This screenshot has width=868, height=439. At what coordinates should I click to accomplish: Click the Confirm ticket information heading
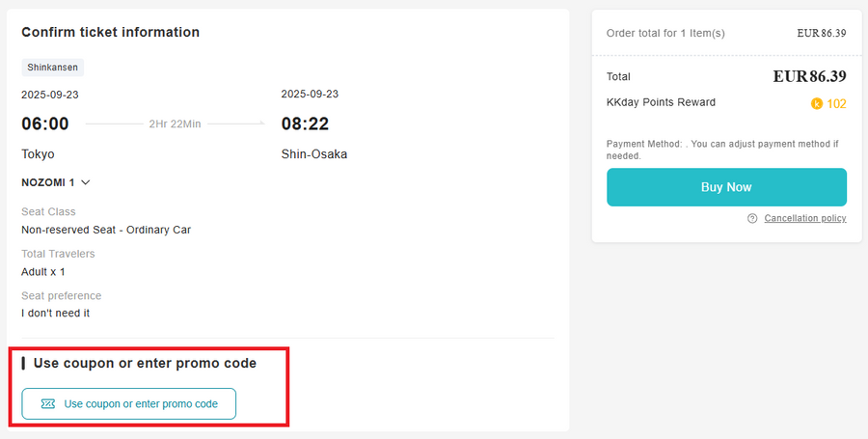110,32
